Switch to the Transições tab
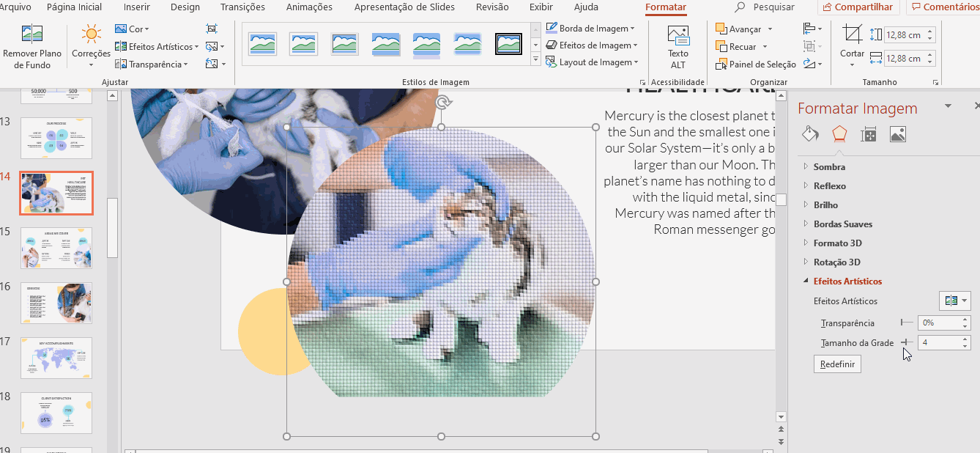 pyautogui.click(x=242, y=7)
